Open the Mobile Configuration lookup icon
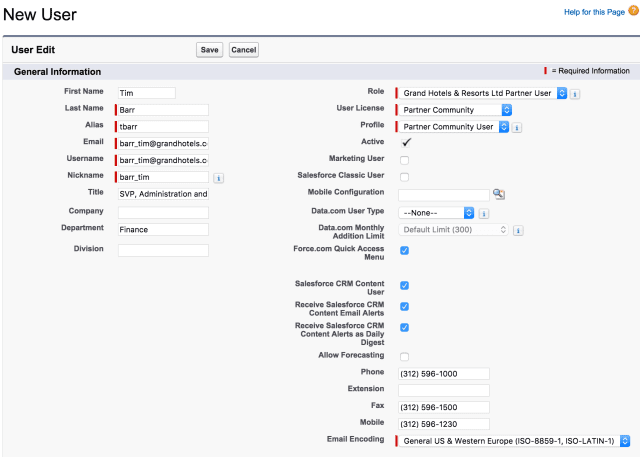 click(x=499, y=194)
